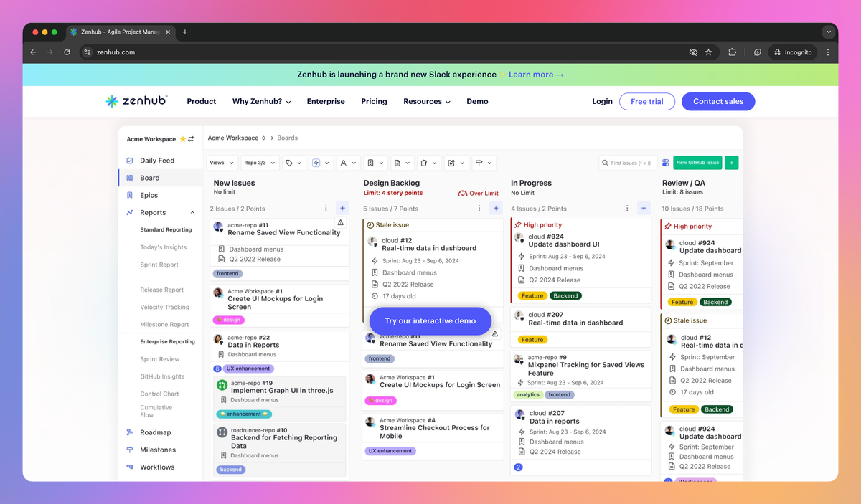Open estimate clipboard filter dropdown

click(428, 163)
